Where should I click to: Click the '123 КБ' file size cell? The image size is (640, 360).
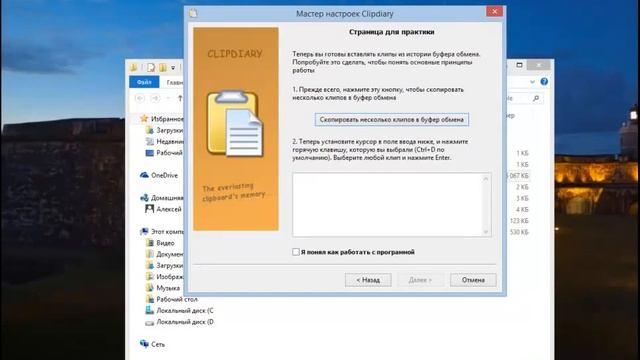pos(519,221)
